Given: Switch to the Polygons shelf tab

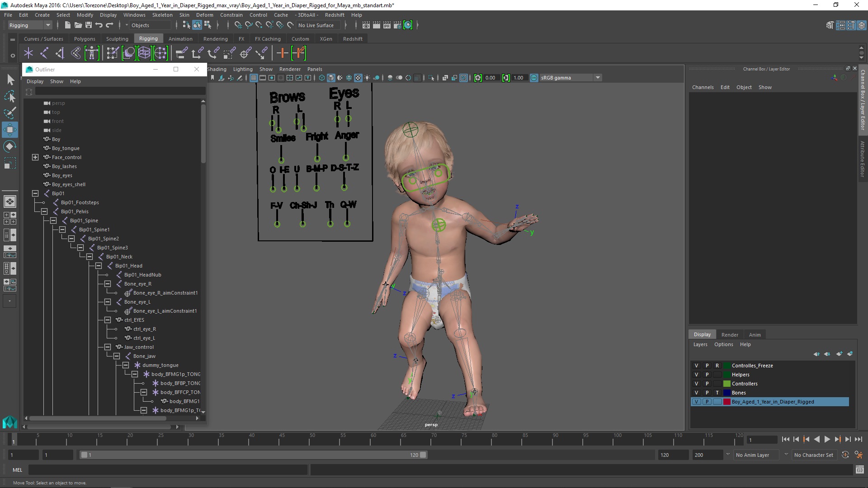Looking at the screenshot, I should [x=85, y=39].
